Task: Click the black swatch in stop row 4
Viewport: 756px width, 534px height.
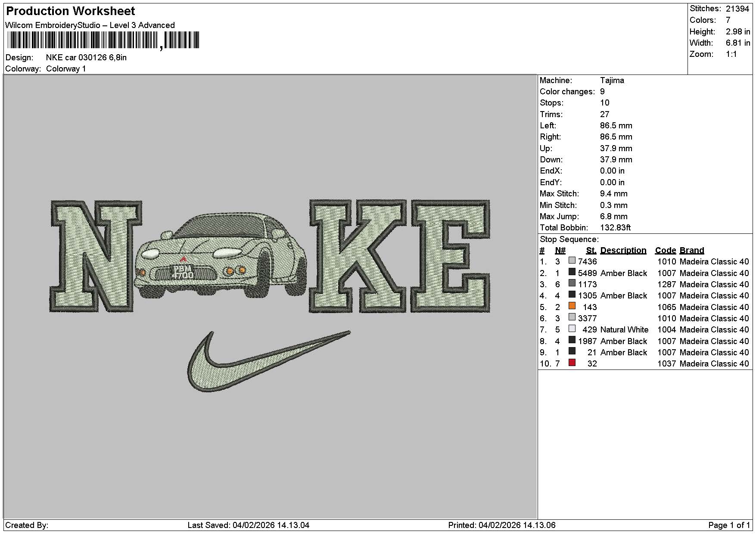Action: (x=572, y=294)
